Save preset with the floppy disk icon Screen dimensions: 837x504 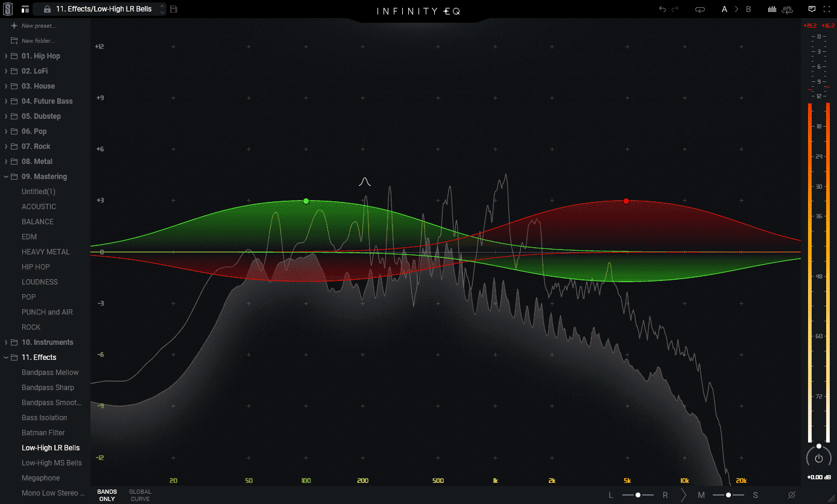point(174,9)
